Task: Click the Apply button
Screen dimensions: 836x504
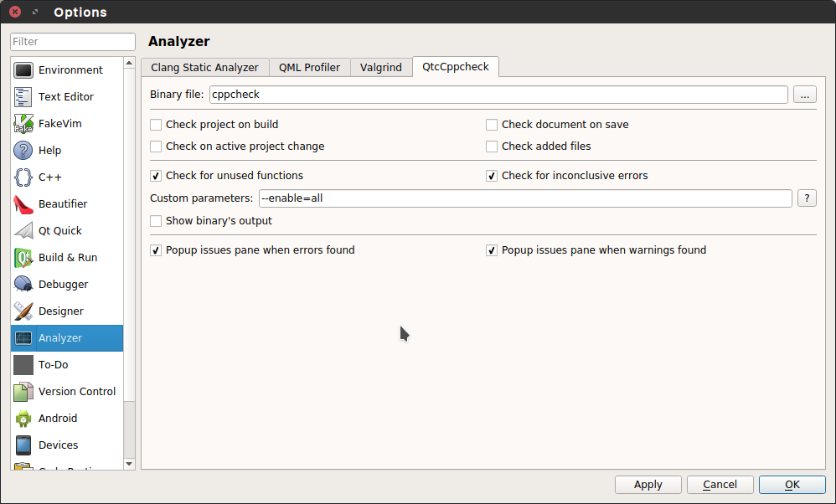Action: pyautogui.click(x=648, y=485)
